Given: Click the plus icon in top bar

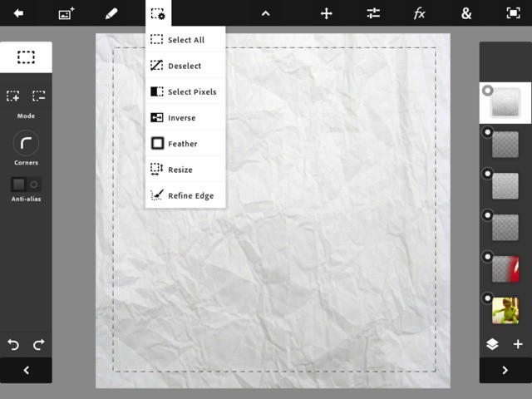Looking at the screenshot, I should click(327, 13).
